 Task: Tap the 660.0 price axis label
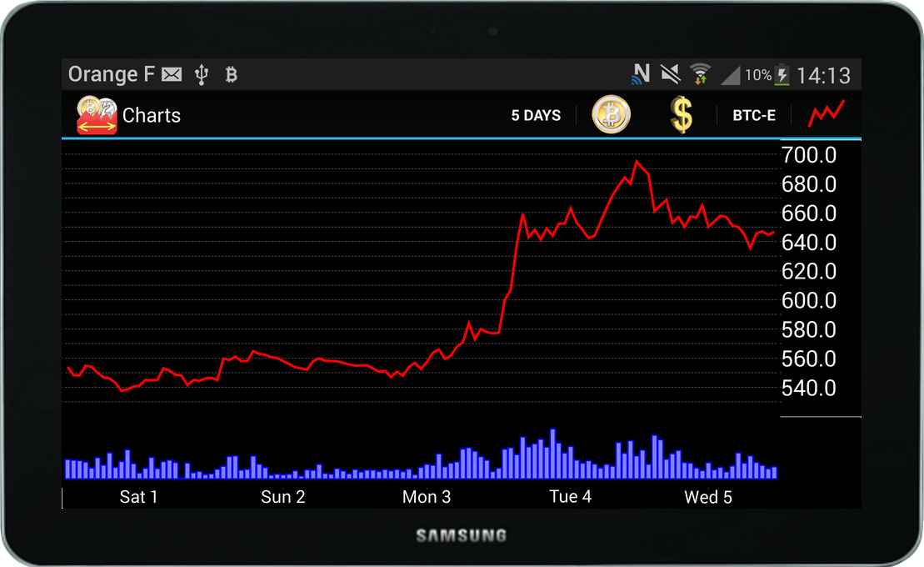tap(809, 213)
